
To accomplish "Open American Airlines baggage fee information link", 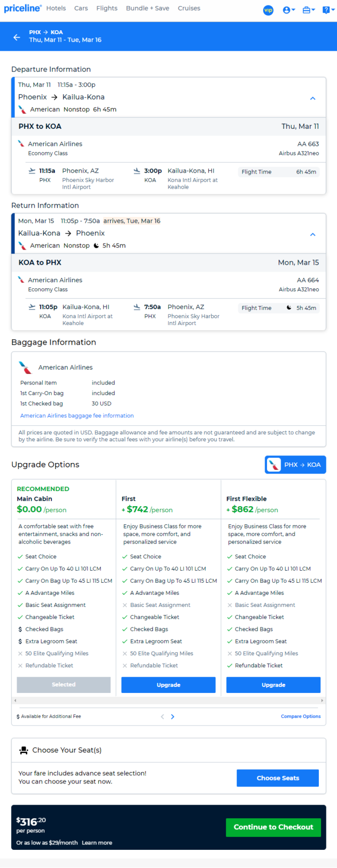I will click(x=77, y=416).
